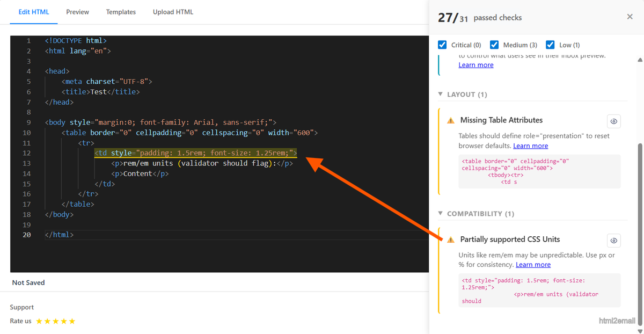Open Learn more for table browser defaults
This screenshot has height=334, width=644.
pos(530,146)
